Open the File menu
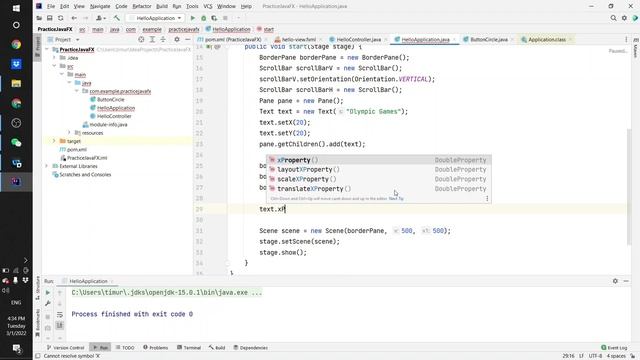The width and height of the screenshot is (640, 360). click(x=51, y=6)
